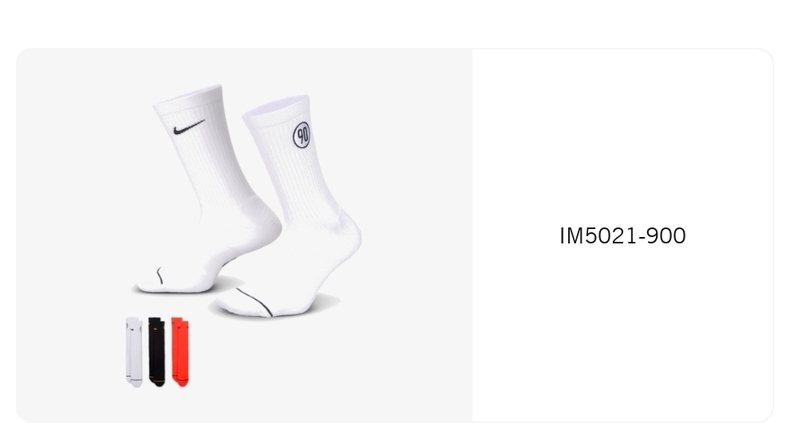Select the black socks color thumbnail
The width and height of the screenshot is (790, 423).
tap(157, 352)
